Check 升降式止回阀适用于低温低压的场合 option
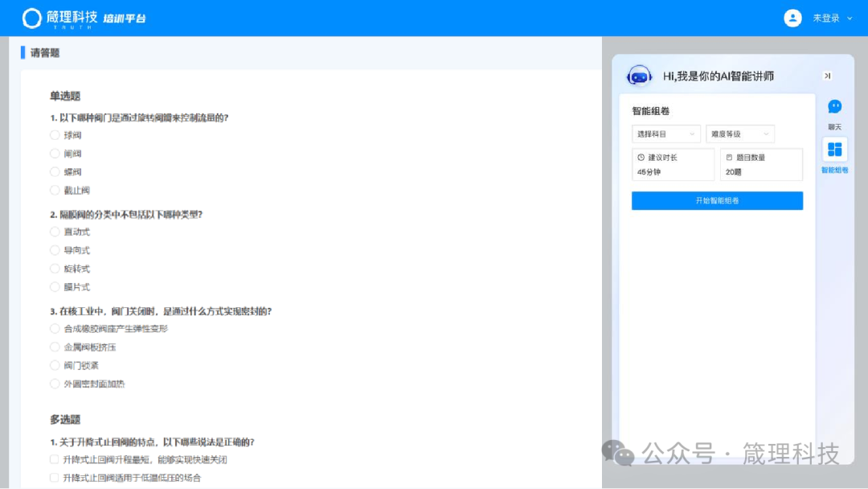 (x=55, y=478)
